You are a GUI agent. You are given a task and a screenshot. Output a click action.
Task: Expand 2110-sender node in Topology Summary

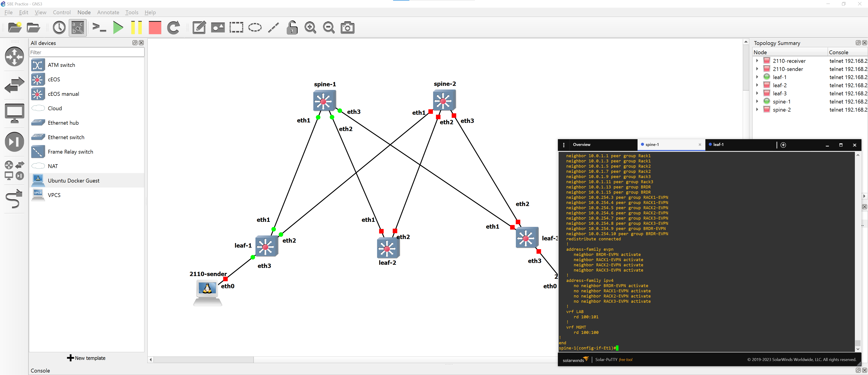click(757, 69)
